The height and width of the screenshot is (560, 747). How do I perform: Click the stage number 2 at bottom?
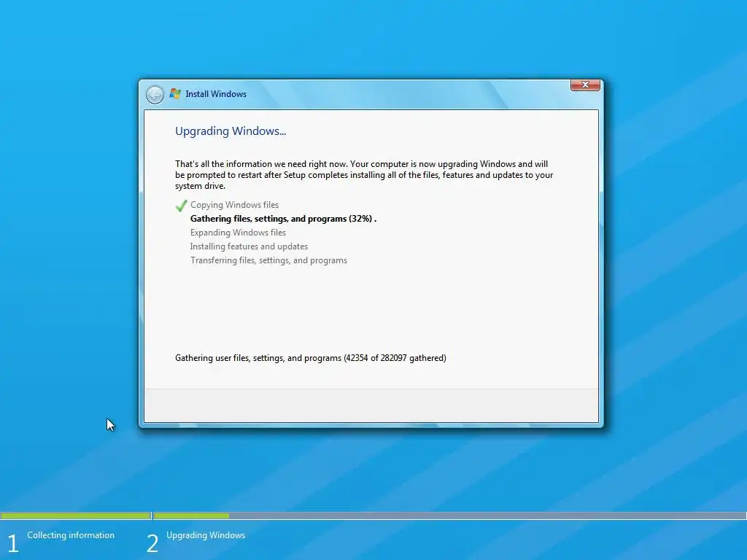click(x=152, y=543)
